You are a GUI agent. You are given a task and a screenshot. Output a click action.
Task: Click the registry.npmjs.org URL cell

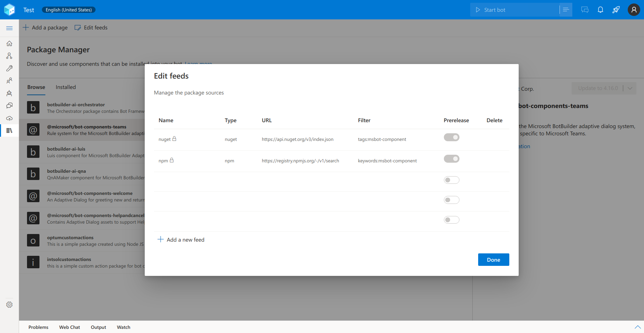pos(300,161)
